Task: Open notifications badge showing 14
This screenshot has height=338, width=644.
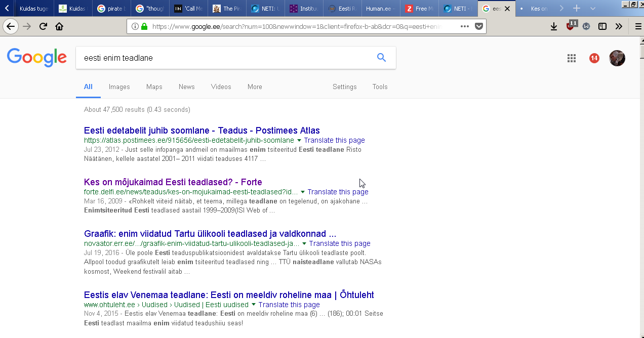Action: pos(594,58)
